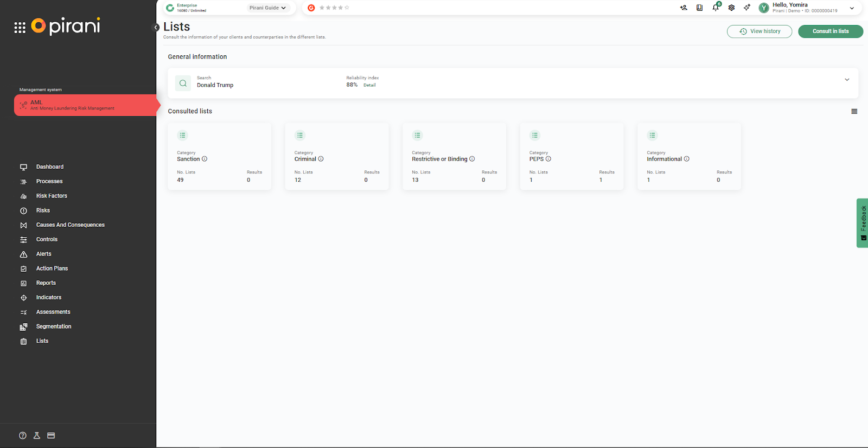Open the book guide icon in header

(x=699, y=8)
